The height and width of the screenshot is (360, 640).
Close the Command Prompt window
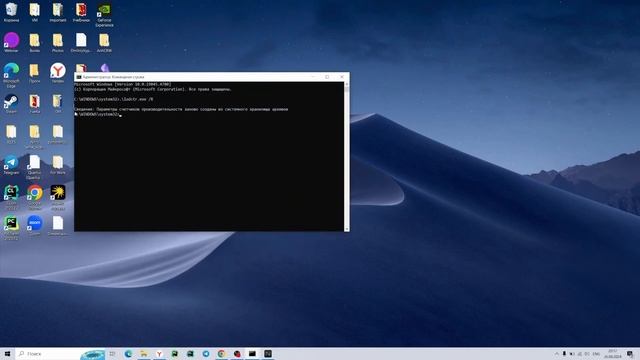coord(342,77)
